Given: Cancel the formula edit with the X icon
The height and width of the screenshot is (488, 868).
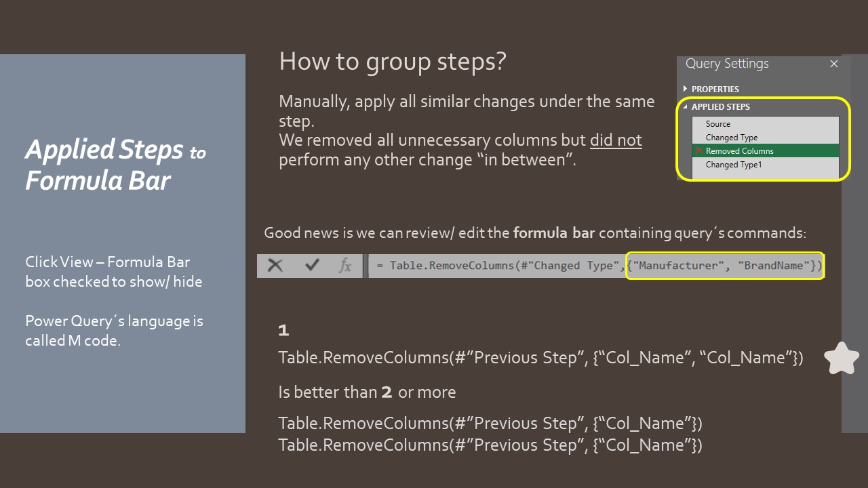Looking at the screenshot, I should (x=275, y=266).
